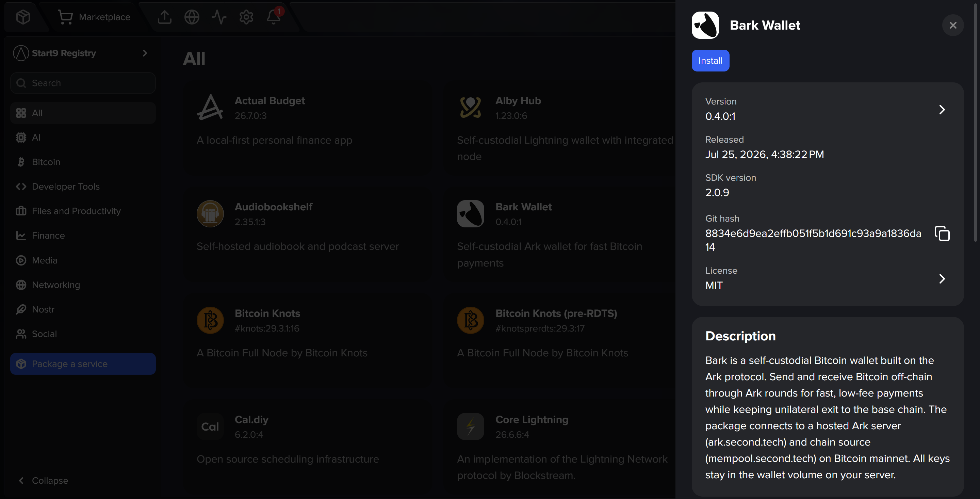Click the Start9 Registry logo icon
The image size is (980, 499).
click(21, 53)
